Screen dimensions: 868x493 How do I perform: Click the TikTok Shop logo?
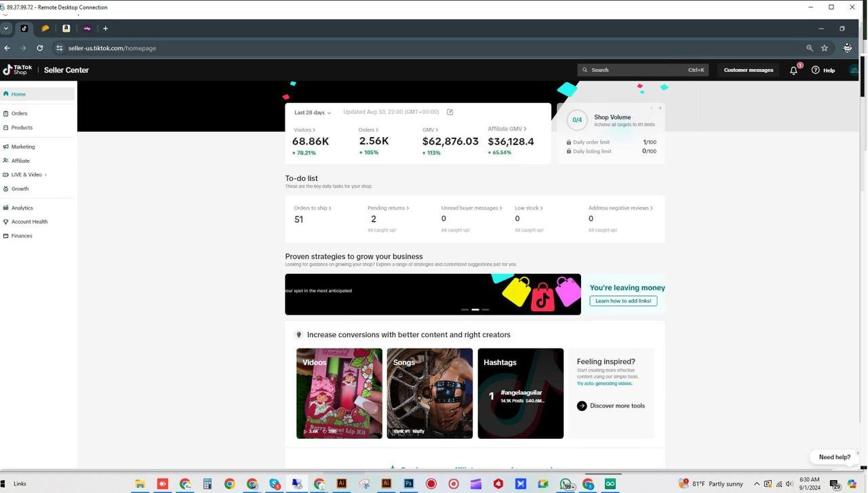pyautogui.click(x=18, y=70)
